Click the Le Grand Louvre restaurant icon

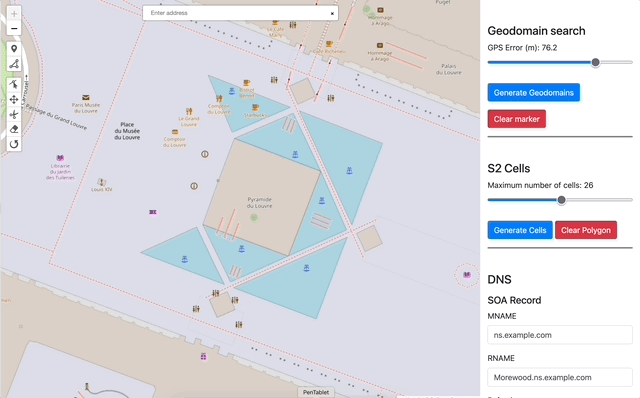point(189,111)
